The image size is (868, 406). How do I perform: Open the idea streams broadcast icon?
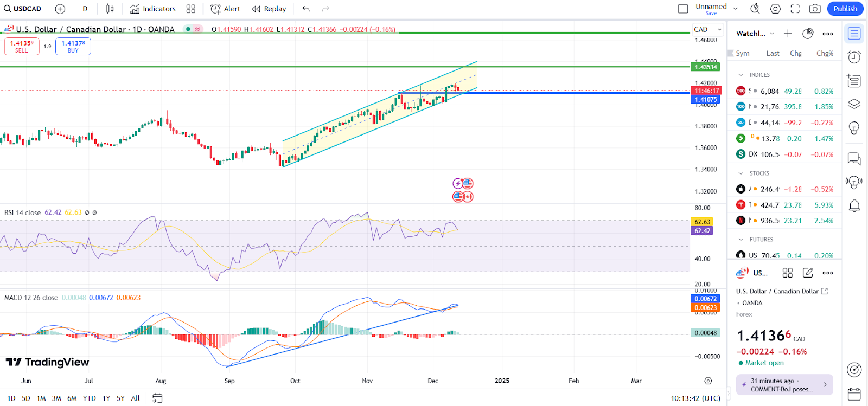(854, 182)
